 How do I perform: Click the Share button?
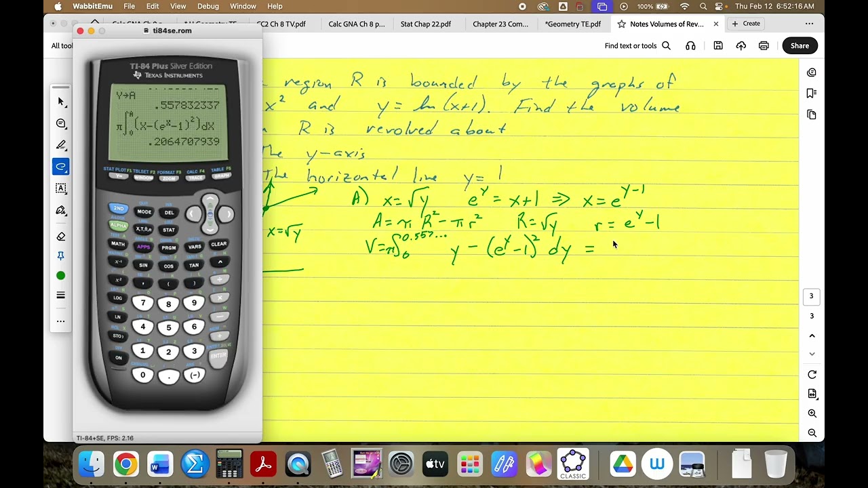pos(800,46)
